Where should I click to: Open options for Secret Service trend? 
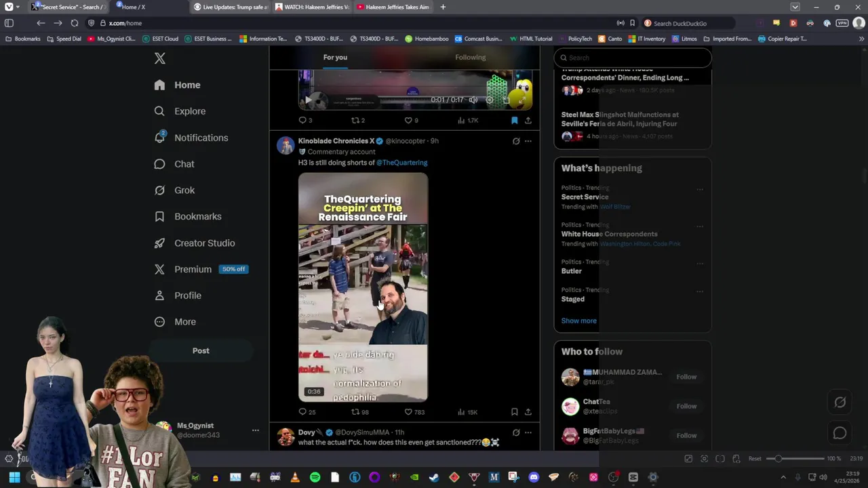coord(700,189)
